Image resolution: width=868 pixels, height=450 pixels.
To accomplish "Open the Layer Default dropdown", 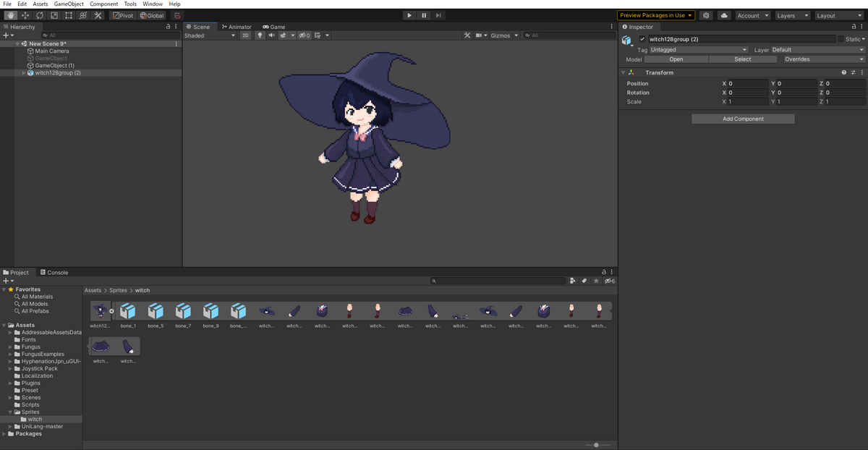I will [x=818, y=50].
